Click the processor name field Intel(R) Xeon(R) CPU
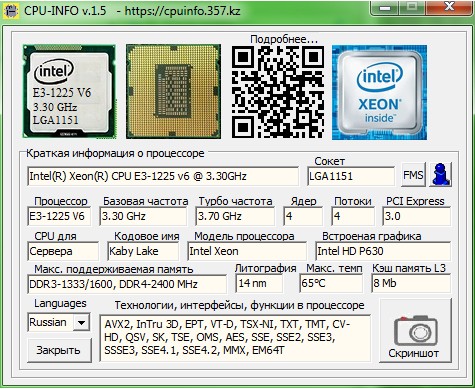475x389 pixels. pyautogui.click(x=163, y=176)
